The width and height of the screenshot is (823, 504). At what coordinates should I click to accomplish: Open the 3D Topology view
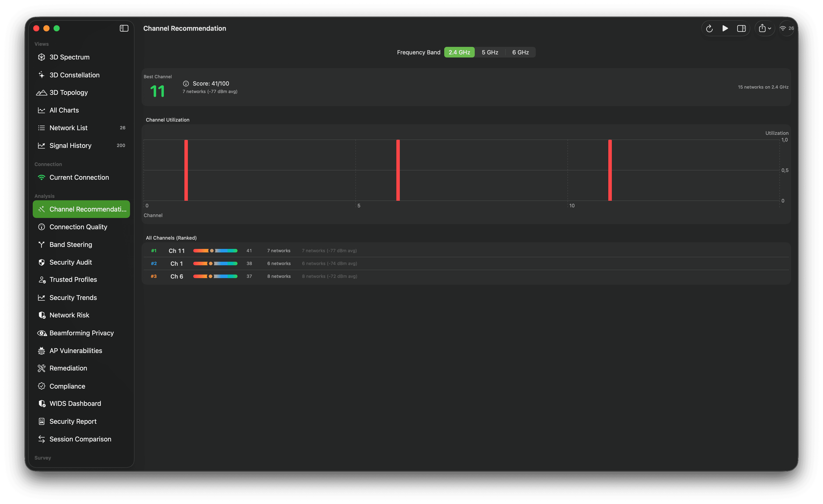click(x=81, y=93)
